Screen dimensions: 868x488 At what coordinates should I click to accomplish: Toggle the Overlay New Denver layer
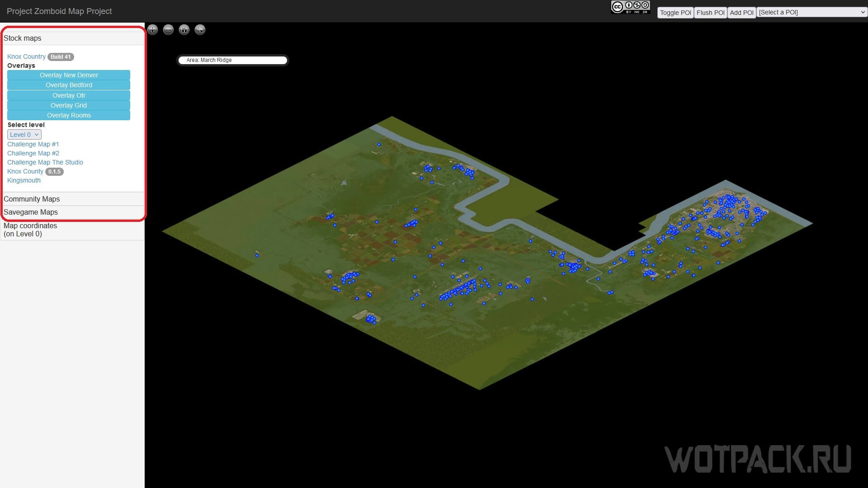[x=69, y=75]
